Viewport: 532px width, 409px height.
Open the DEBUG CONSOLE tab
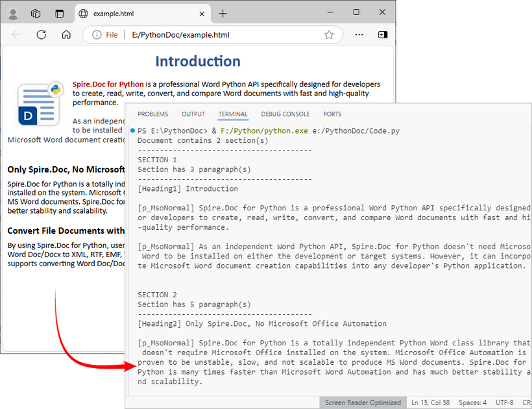tap(285, 114)
